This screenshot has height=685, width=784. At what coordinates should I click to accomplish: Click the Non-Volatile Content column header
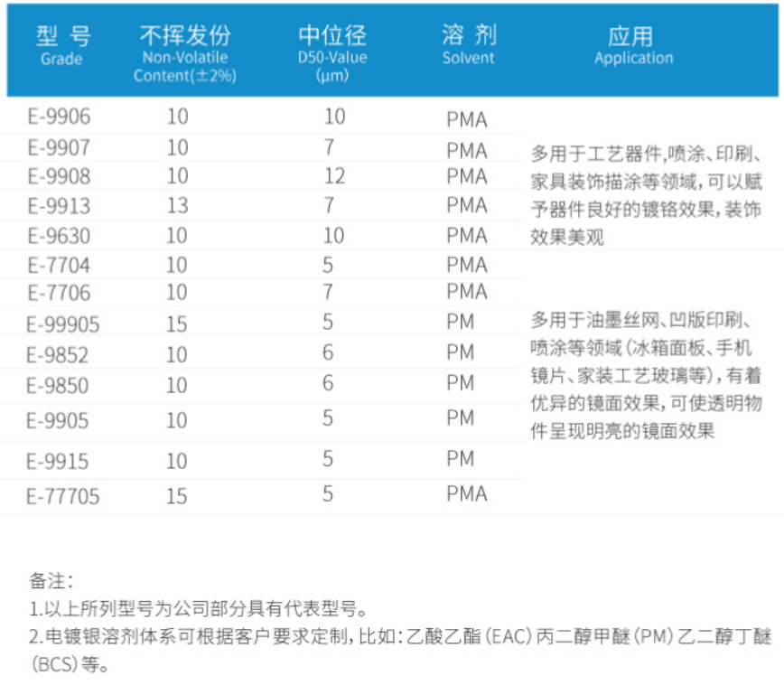[x=185, y=53]
